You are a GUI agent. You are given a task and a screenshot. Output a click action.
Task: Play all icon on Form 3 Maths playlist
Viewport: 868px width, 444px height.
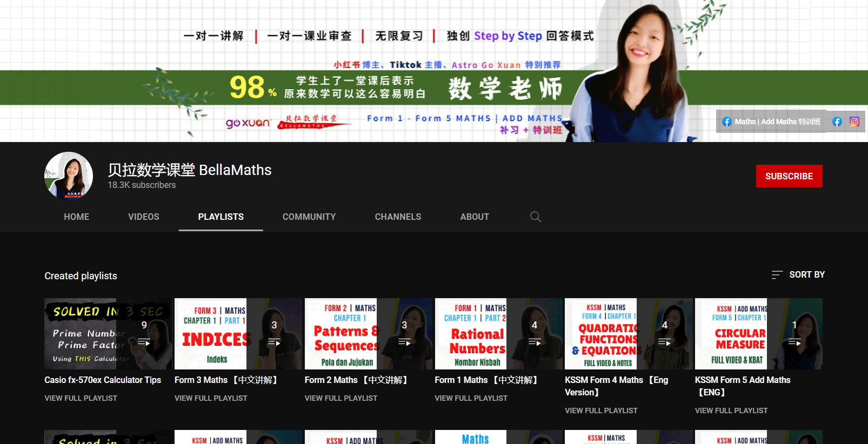click(274, 342)
